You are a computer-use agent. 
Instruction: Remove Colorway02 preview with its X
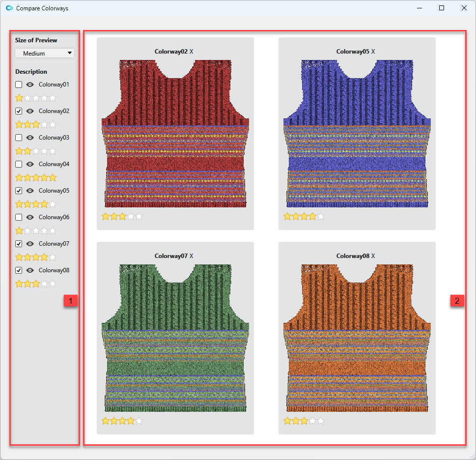(192, 52)
